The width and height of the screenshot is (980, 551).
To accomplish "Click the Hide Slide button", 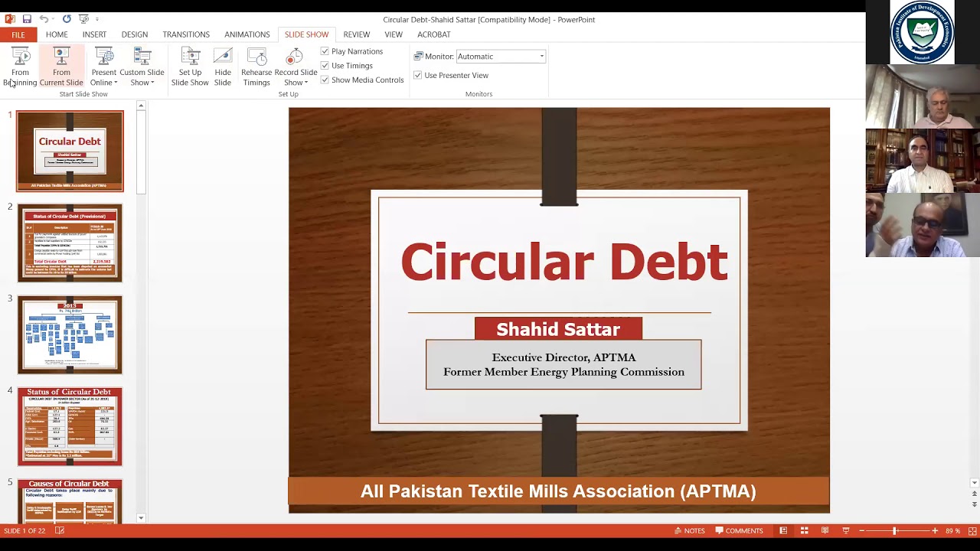I will coord(223,67).
